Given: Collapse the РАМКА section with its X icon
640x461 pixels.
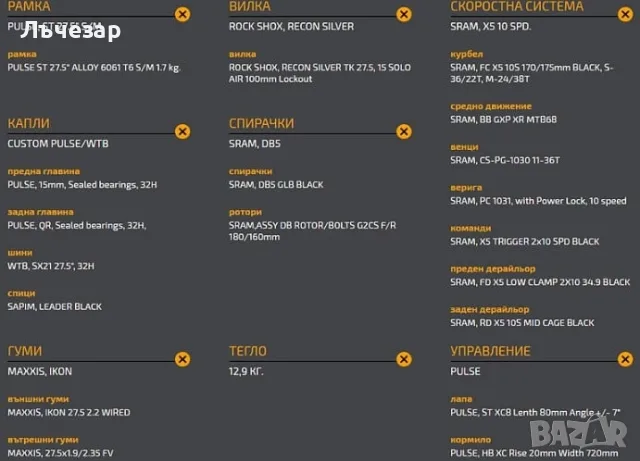Looking at the screenshot, I should (182, 14).
